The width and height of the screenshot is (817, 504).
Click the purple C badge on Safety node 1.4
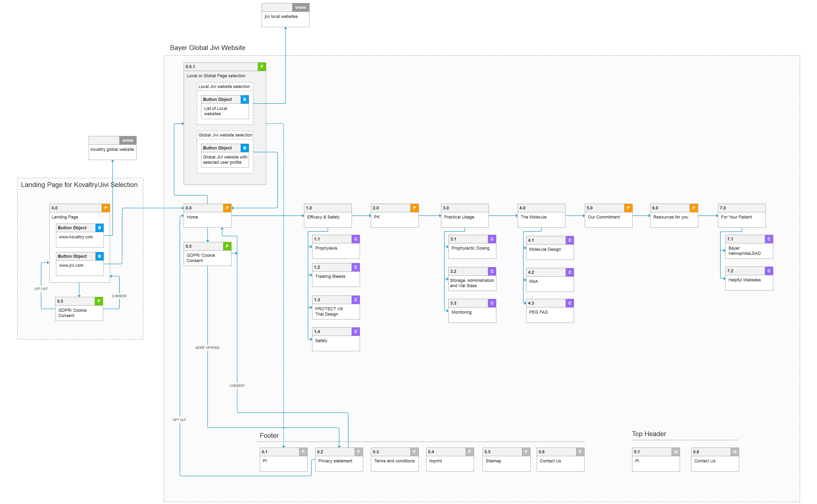pyautogui.click(x=355, y=332)
